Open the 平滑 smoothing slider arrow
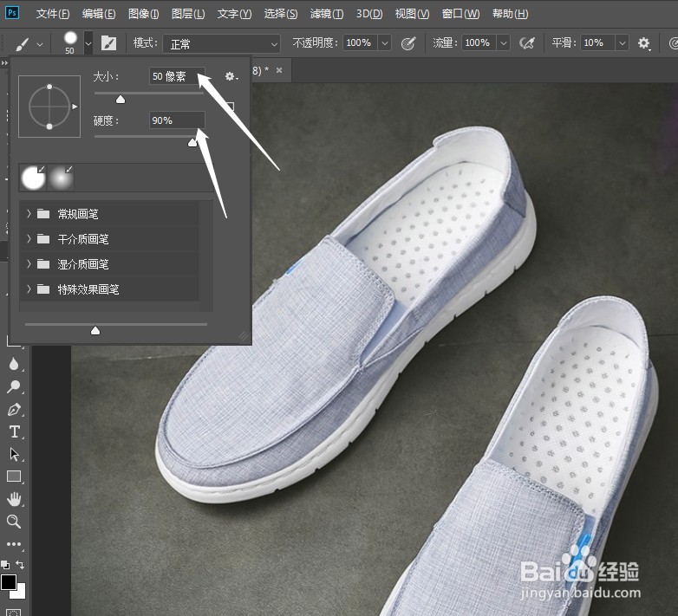This screenshot has width=678, height=616. click(622, 42)
